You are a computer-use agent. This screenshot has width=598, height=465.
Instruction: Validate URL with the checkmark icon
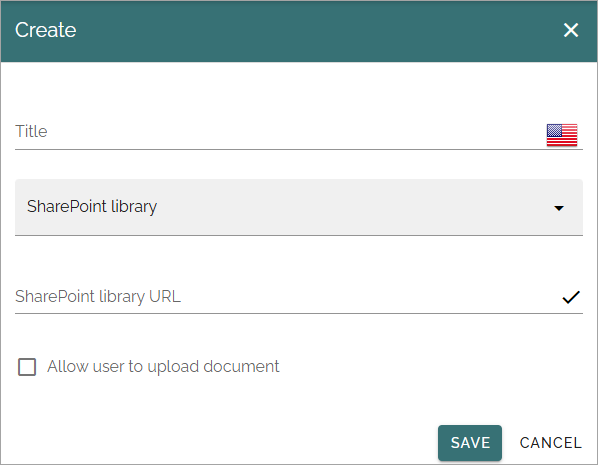(x=571, y=297)
